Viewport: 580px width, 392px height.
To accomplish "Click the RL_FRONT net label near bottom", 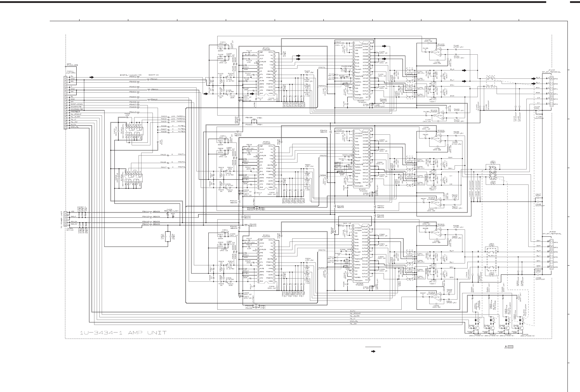I will tap(355, 313).
